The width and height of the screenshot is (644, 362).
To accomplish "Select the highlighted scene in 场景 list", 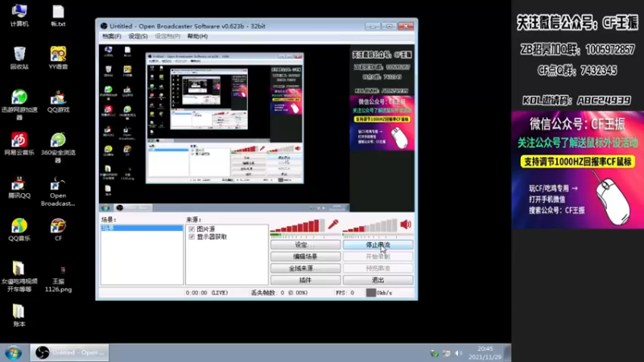I will click(142, 228).
